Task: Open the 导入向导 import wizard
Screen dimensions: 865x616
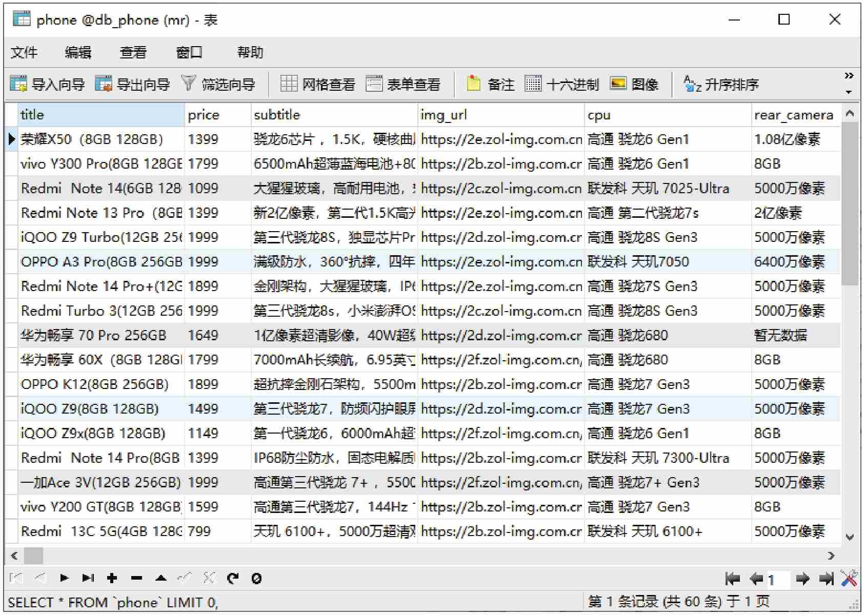Action: (47, 84)
